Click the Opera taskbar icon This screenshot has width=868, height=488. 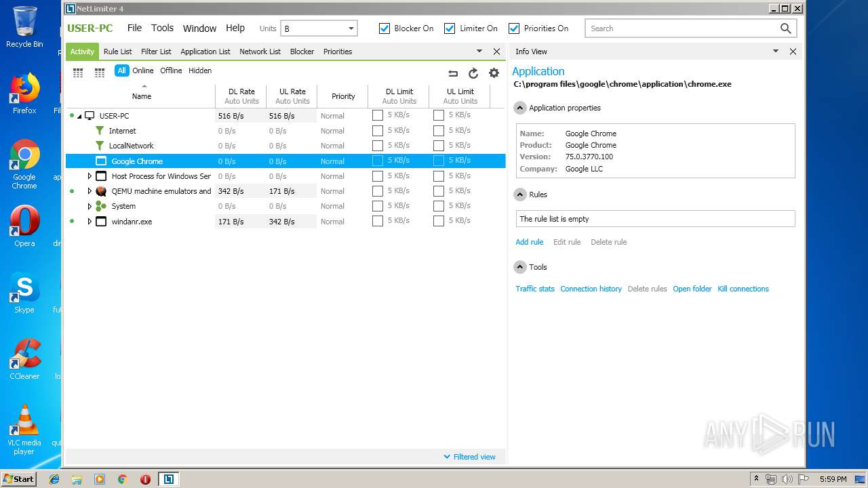click(x=145, y=479)
